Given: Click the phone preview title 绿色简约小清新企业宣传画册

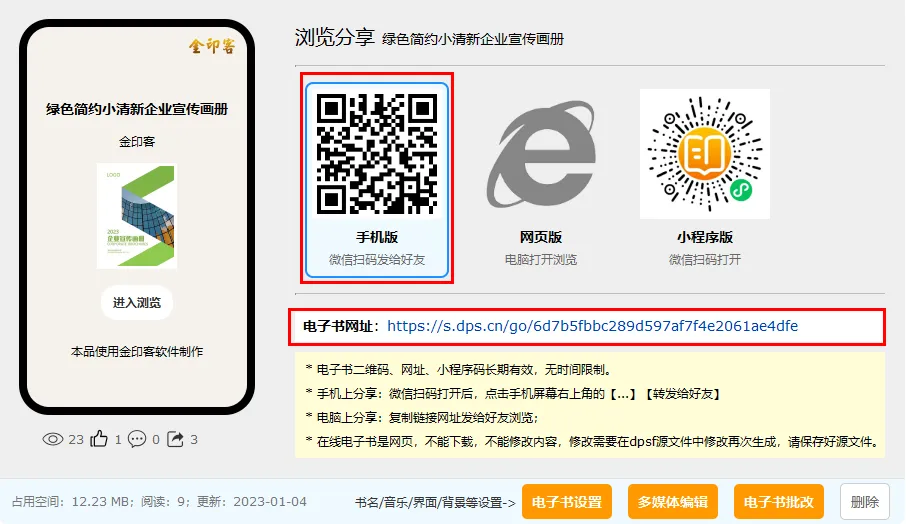Looking at the screenshot, I should (x=137, y=109).
